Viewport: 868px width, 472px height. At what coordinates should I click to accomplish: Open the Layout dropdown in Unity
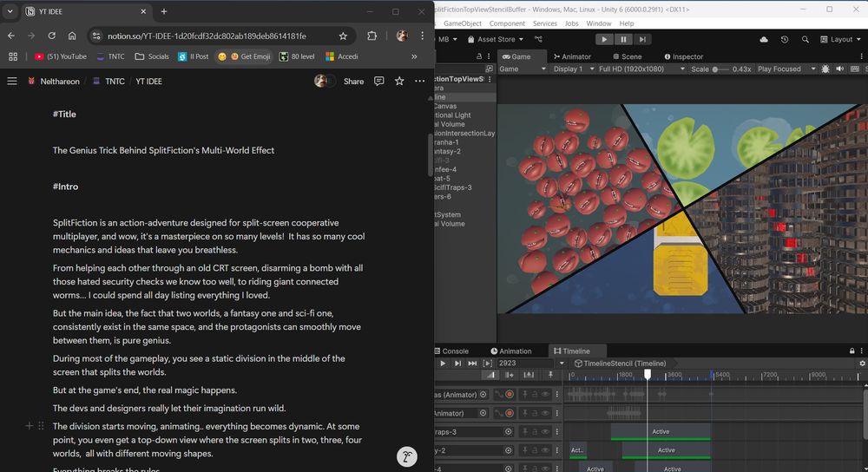click(x=840, y=39)
